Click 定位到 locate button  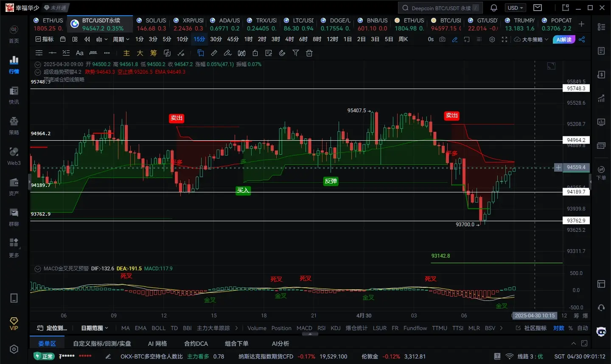coord(52,328)
